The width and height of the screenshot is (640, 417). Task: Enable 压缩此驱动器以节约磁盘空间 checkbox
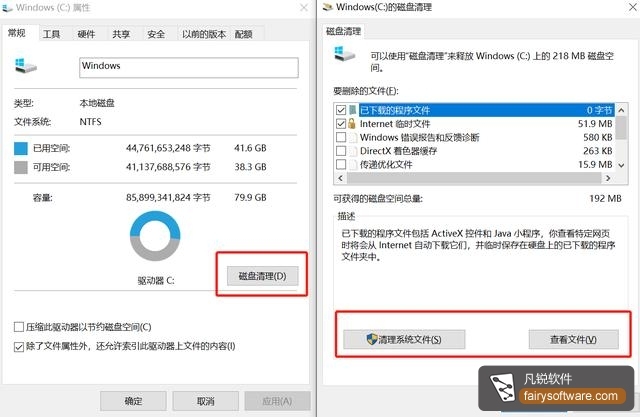(19, 327)
